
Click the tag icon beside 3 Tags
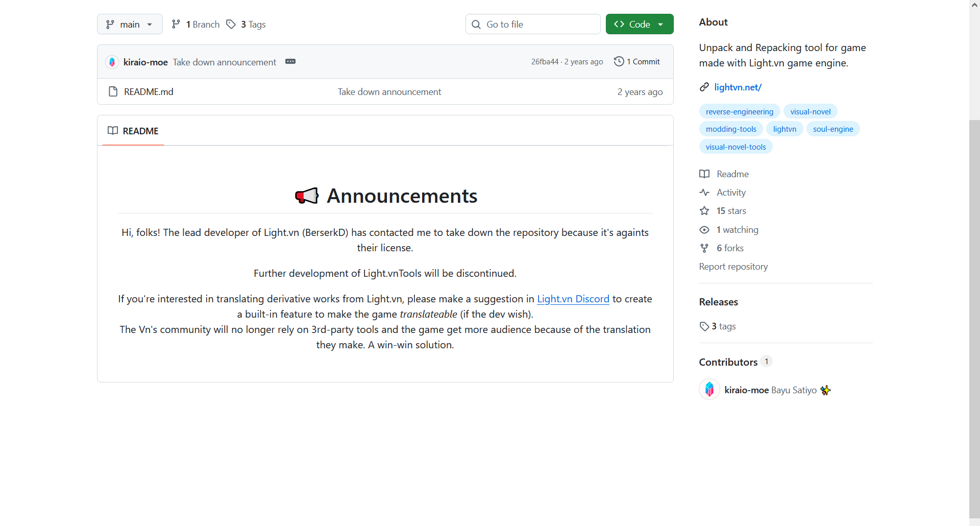click(231, 24)
